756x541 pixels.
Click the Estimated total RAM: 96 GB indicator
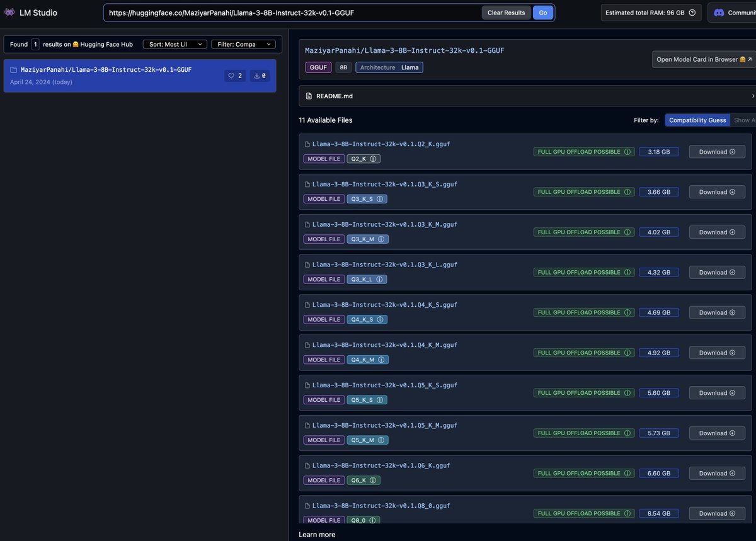(x=651, y=13)
